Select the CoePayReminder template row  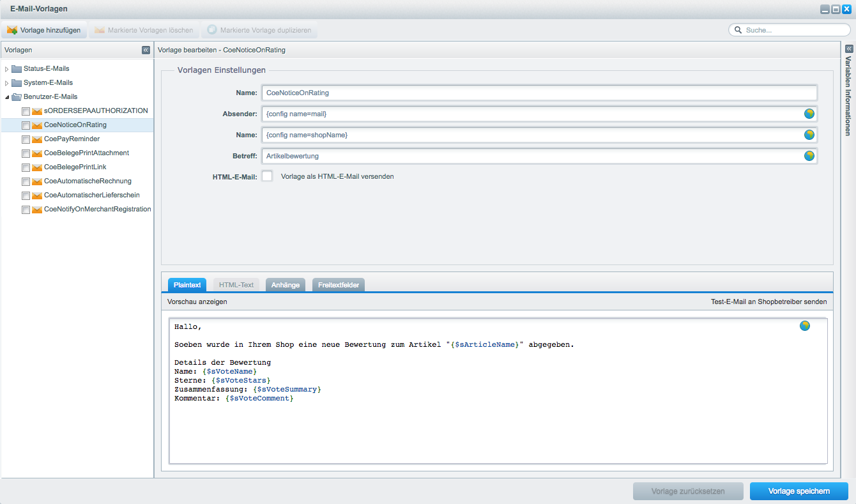click(x=77, y=139)
